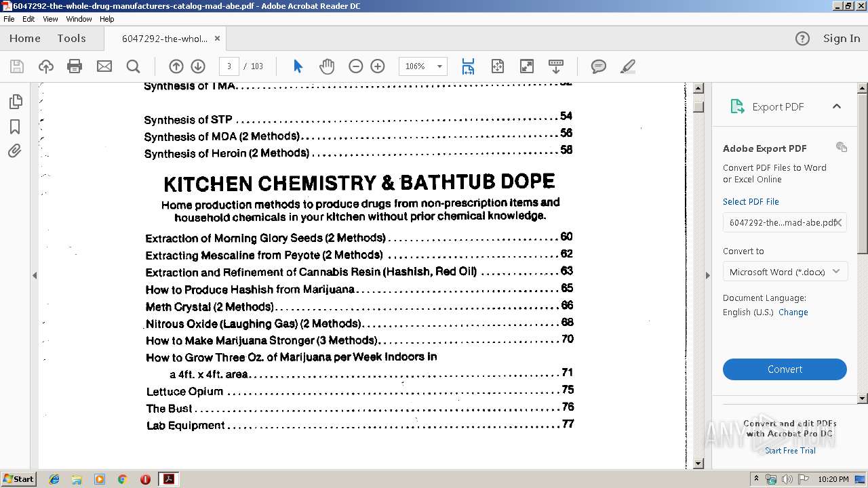The height and width of the screenshot is (488, 868).
Task: Click the Export PDF tool icon
Action: point(737,106)
